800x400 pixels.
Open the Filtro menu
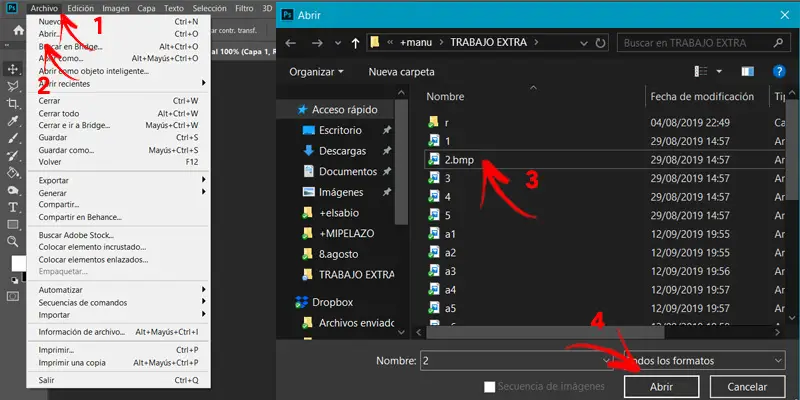click(244, 8)
